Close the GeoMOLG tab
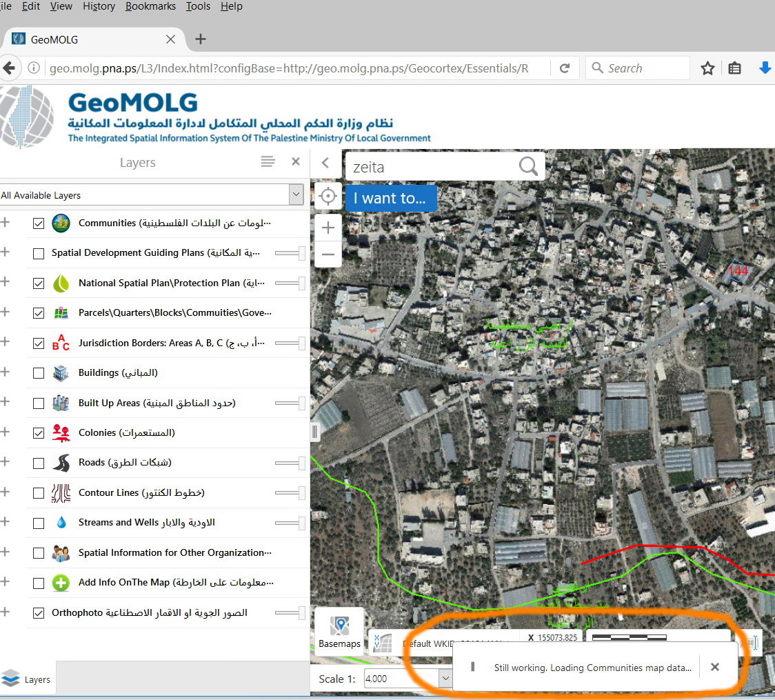The width and height of the screenshot is (775, 700). pos(170,39)
